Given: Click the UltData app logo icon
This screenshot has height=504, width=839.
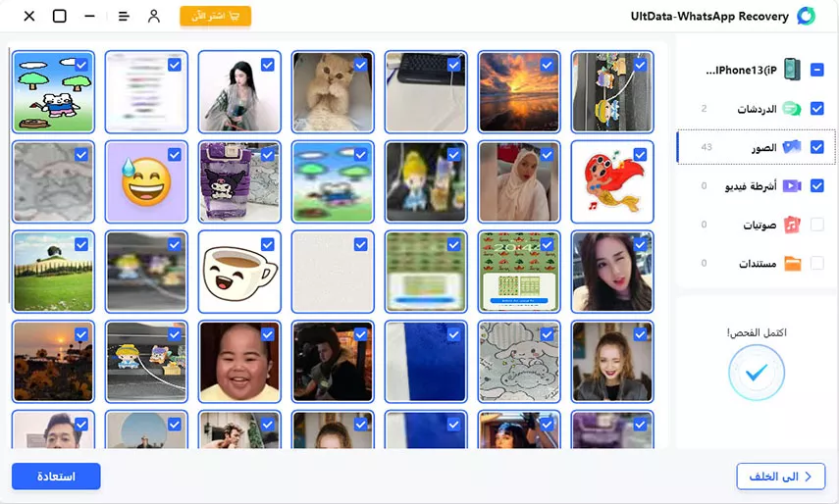Looking at the screenshot, I should click(x=806, y=17).
